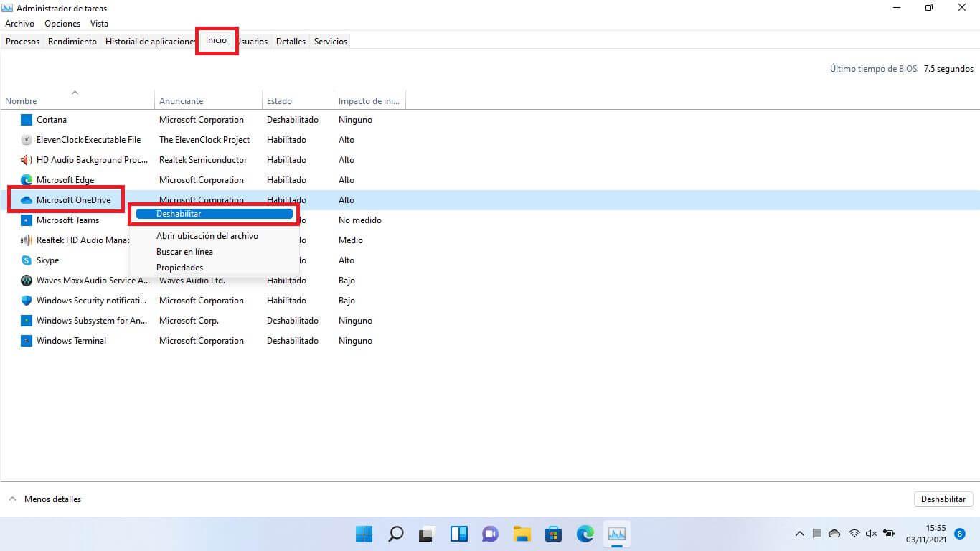Open the notification count badge
This screenshot has height=551, width=980.
960,534
